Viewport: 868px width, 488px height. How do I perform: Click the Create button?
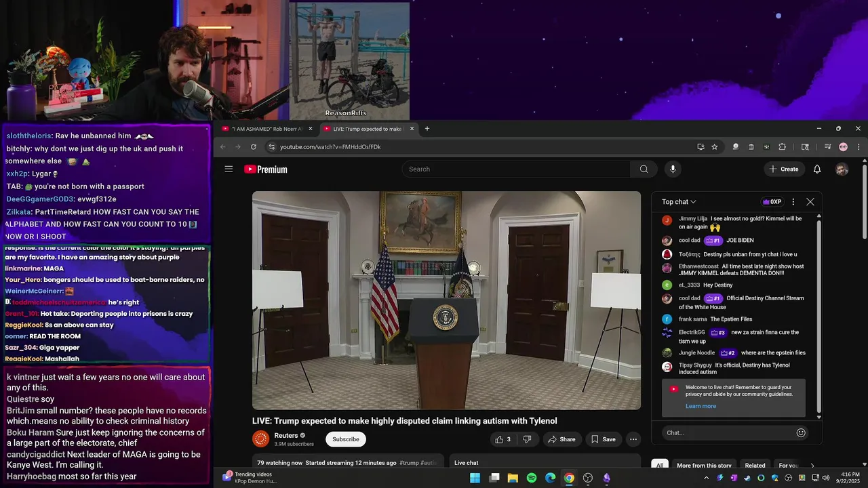(784, 169)
